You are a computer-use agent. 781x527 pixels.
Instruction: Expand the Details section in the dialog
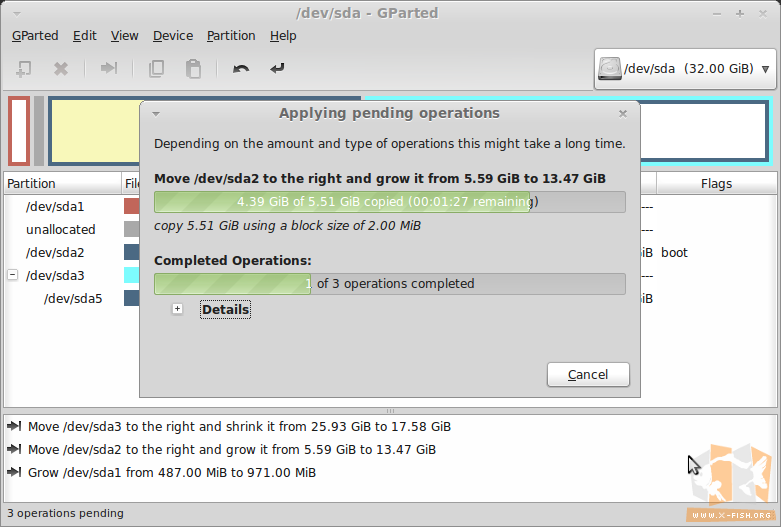click(x=177, y=309)
